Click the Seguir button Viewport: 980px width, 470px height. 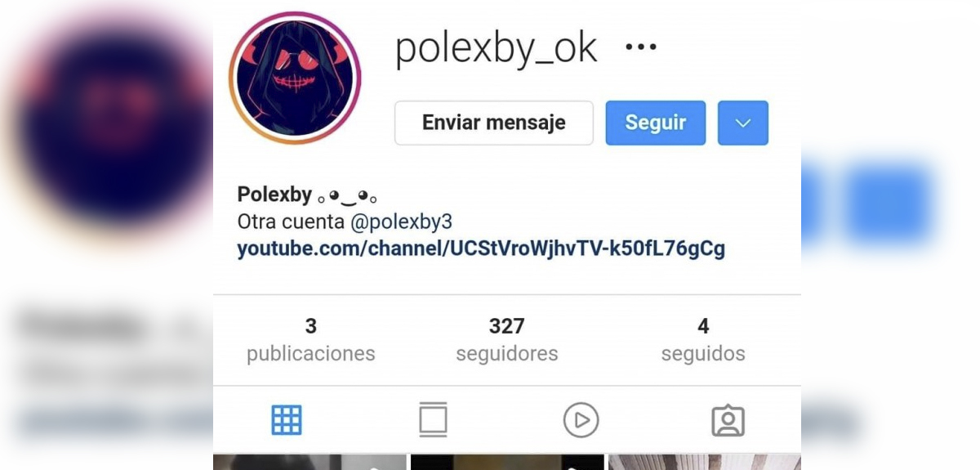click(656, 123)
